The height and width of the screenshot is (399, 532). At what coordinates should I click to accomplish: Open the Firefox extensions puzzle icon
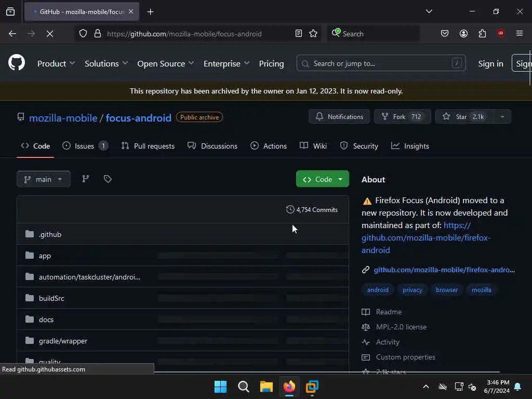pyautogui.click(x=482, y=34)
